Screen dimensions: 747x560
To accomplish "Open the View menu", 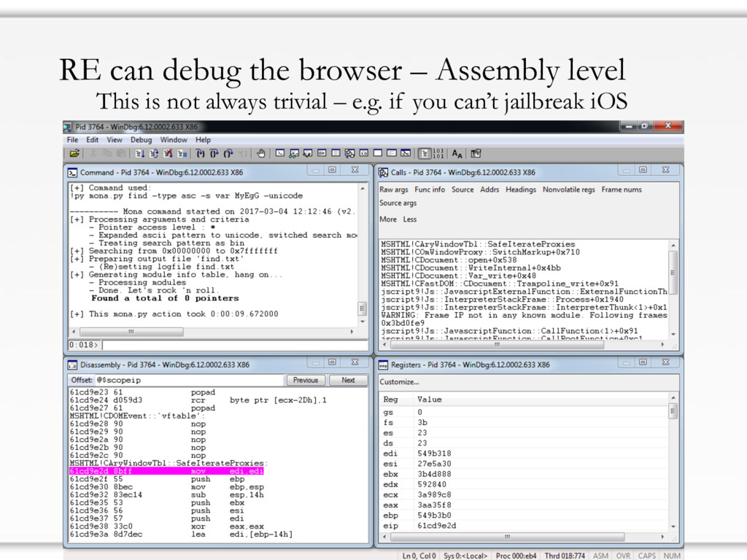I will pyautogui.click(x=115, y=139).
